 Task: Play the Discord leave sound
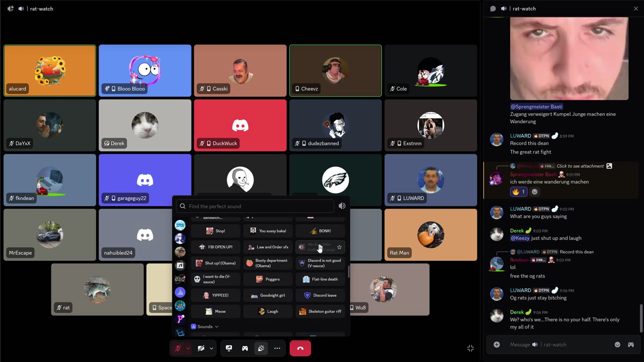[x=319, y=295]
